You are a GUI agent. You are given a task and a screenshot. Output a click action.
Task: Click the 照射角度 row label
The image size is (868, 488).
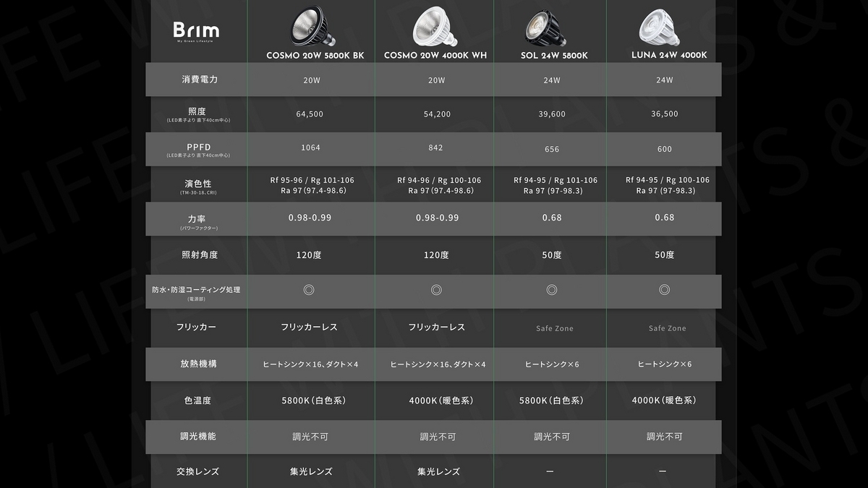tap(200, 254)
